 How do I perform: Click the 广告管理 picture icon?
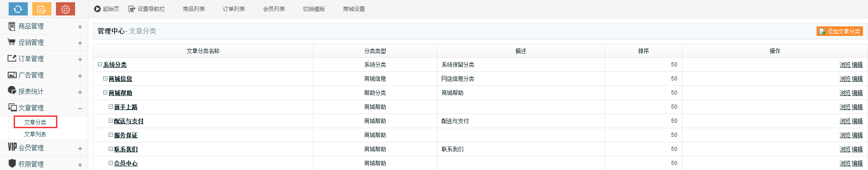tap(12, 75)
